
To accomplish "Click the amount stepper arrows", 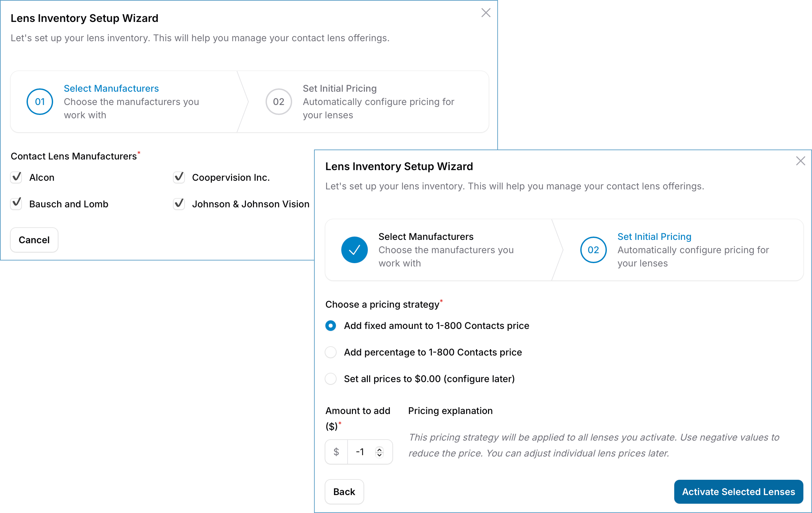I will tap(379, 452).
